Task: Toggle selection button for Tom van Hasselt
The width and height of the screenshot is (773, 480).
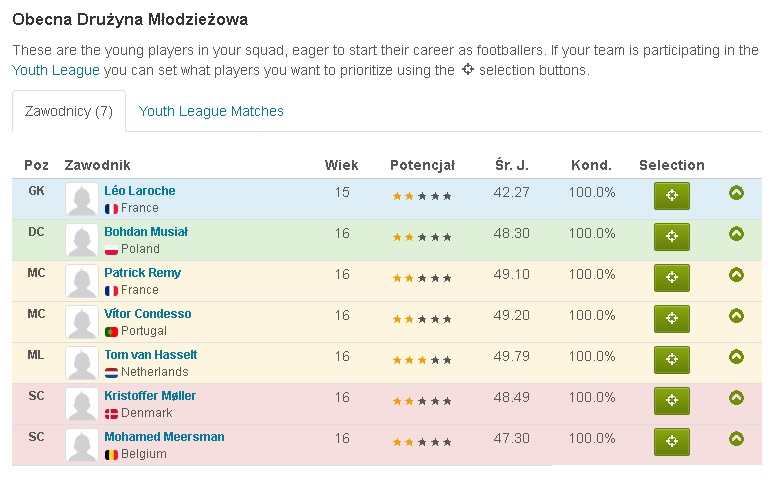Action: [671, 360]
